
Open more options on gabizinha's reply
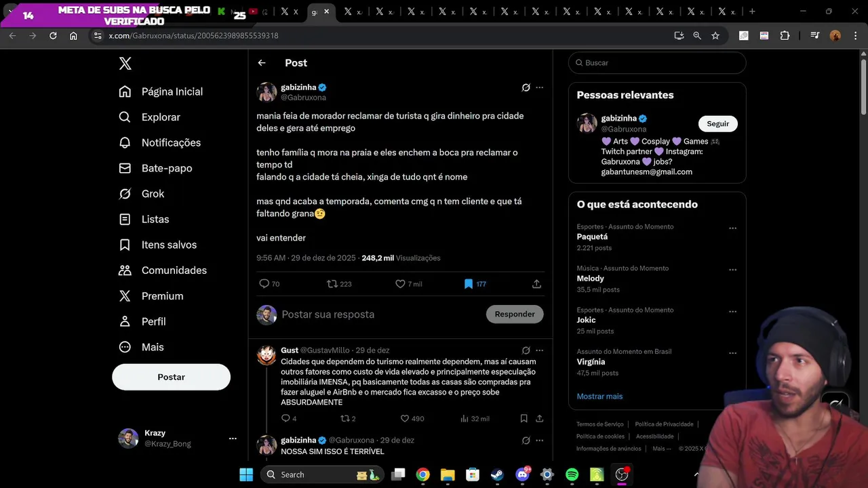pyautogui.click(x=540, y=440)
